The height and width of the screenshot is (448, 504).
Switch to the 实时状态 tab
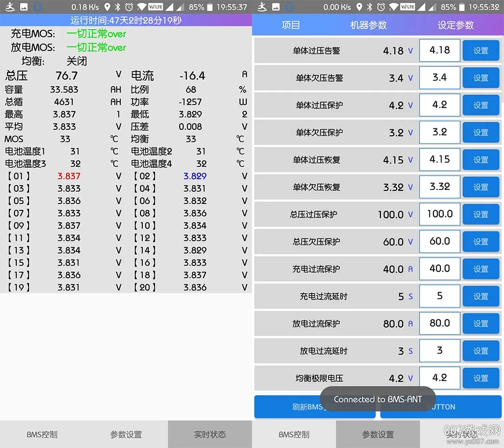click(x=210, y=434)
